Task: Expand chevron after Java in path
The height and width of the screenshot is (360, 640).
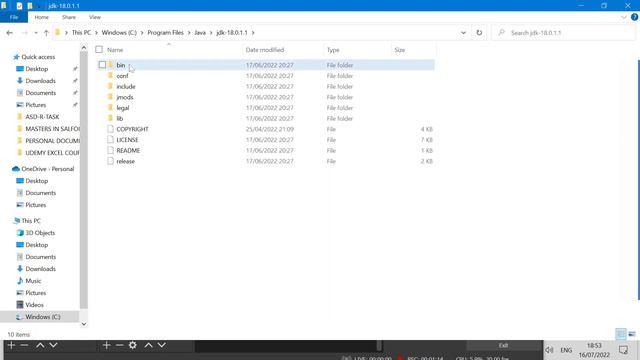Action: 211,33
